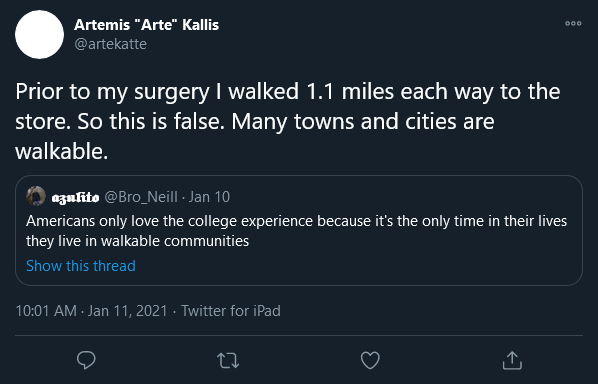This screenshot has height=384, width=598.
Task: Select the quoted tweet card border area
Action: click(299, 230)
